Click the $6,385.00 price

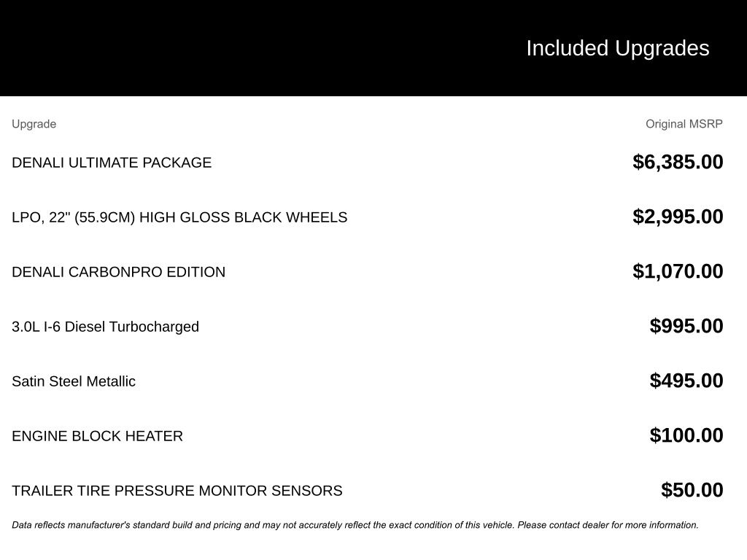tap(678, 162)
